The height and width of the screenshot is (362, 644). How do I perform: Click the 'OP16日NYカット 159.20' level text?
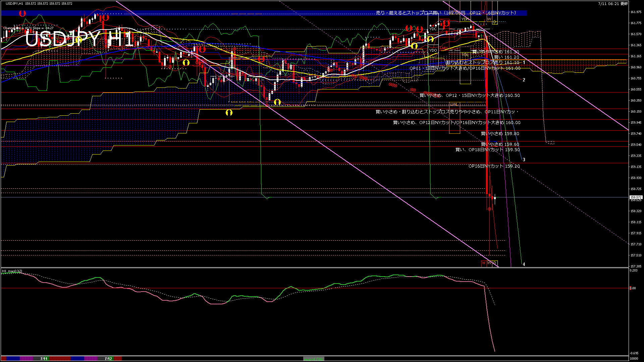[494, 166]
